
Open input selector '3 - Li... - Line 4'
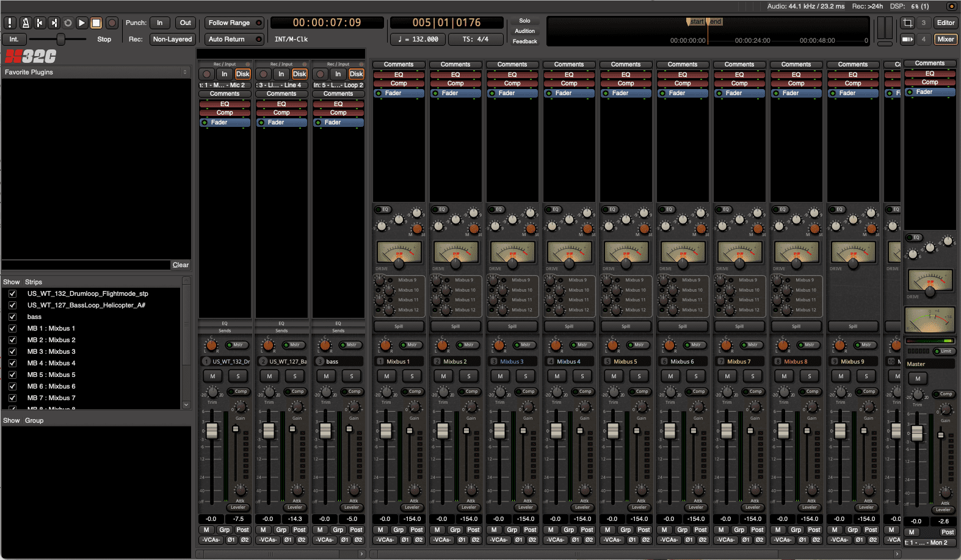coord(281,85)
